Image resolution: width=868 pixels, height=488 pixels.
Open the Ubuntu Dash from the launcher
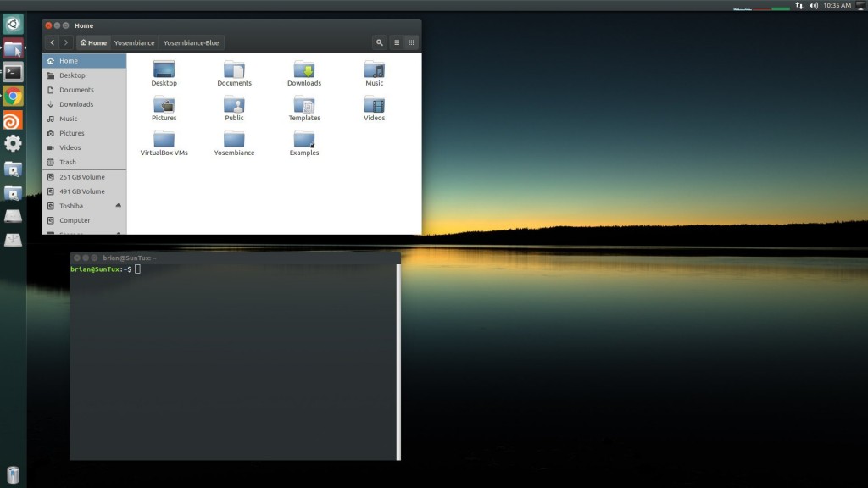(x=13, y=24)
